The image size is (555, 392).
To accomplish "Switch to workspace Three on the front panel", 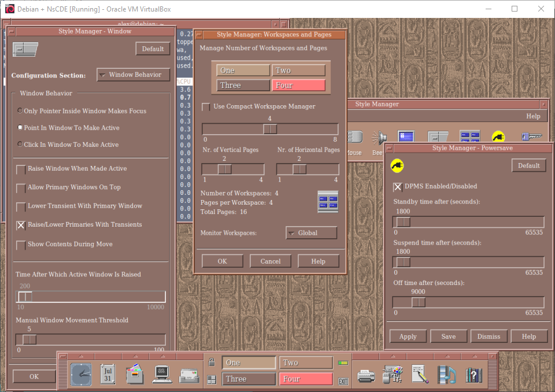I will (249, 379).
